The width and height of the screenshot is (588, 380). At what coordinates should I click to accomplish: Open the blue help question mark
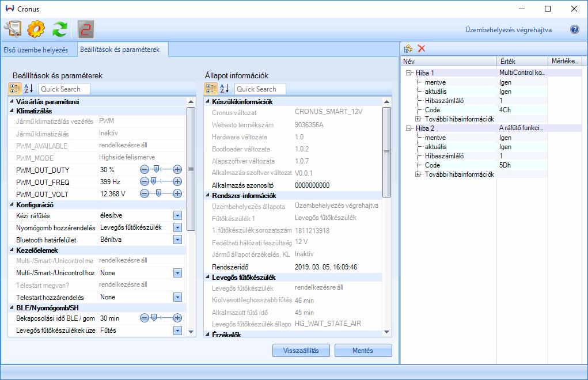tap(575, 29)
